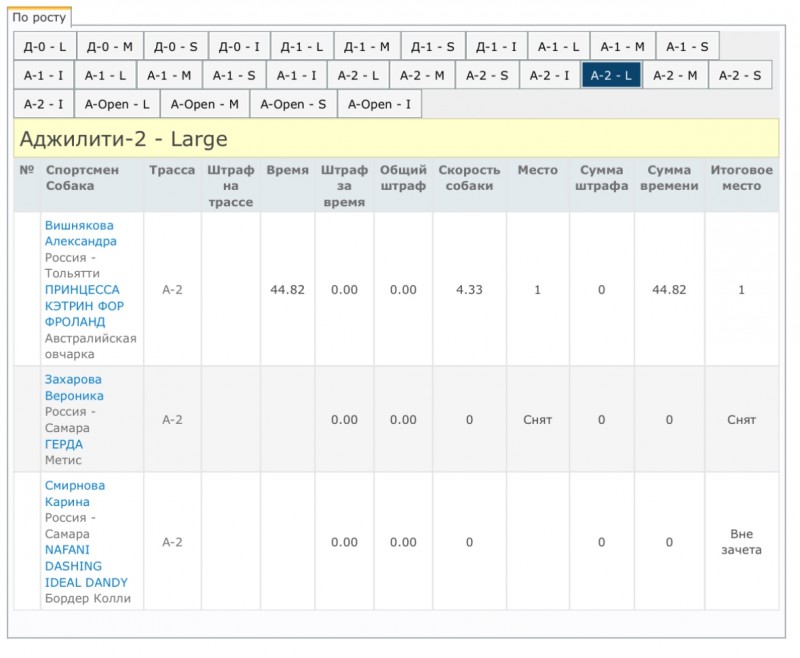800x658 pixels.
Task: Open the "По росту" tab
Action: 40,17
